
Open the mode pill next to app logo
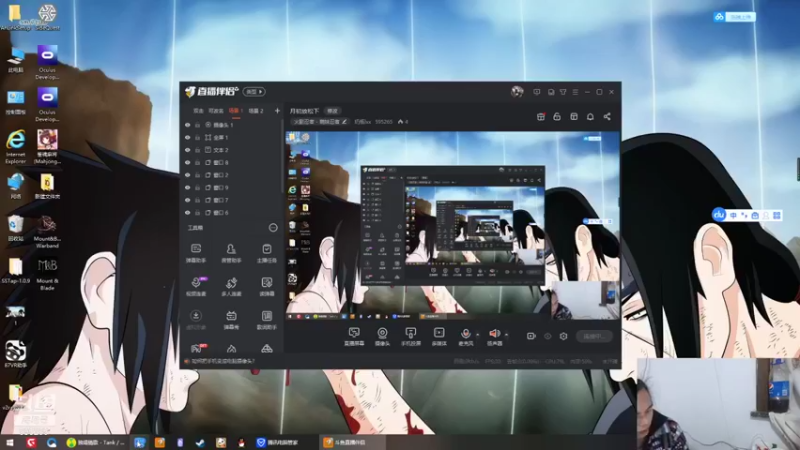tap(254, 92)
